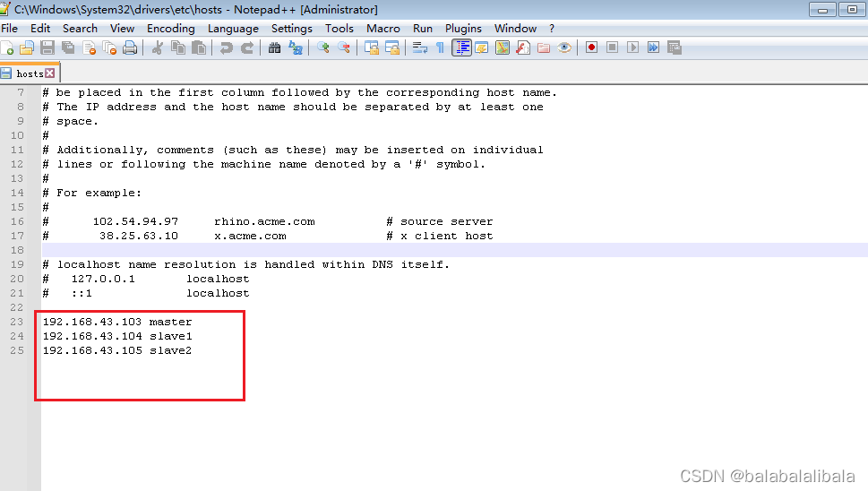This screenshot has height=491, width=868.
Task: Open the Tools menu
Action: (339, 29)
